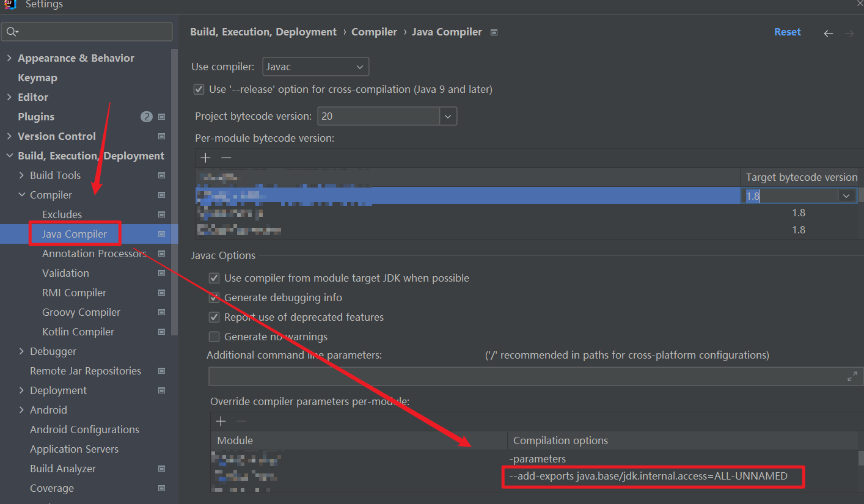Click project-level icon beside breadcrumb Java Compiler

[494, 32]
